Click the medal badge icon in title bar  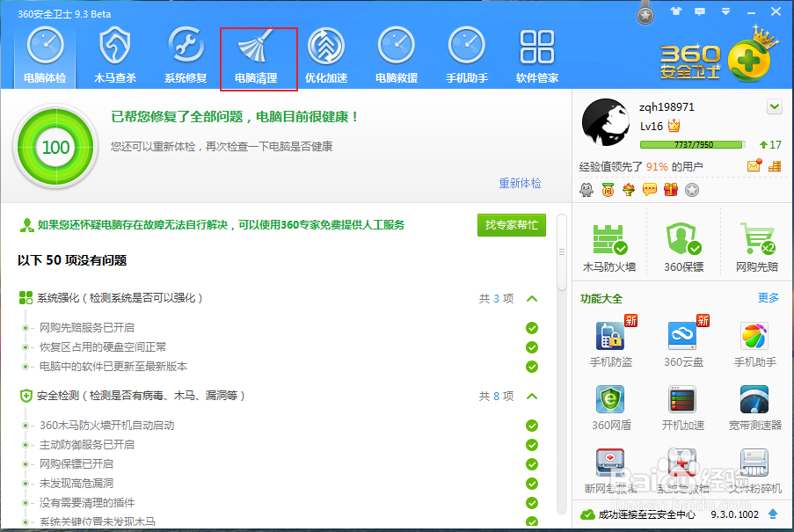click(645, 13)
